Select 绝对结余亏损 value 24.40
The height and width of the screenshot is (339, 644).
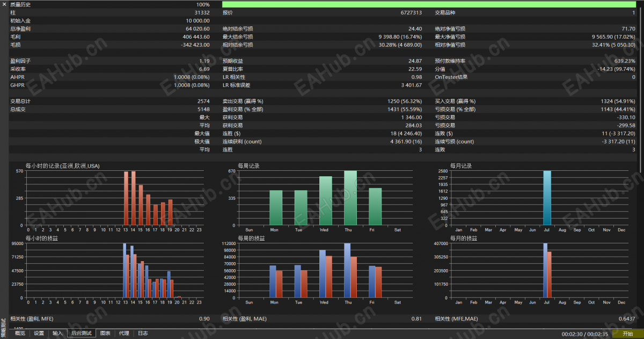tap(415, 28)
